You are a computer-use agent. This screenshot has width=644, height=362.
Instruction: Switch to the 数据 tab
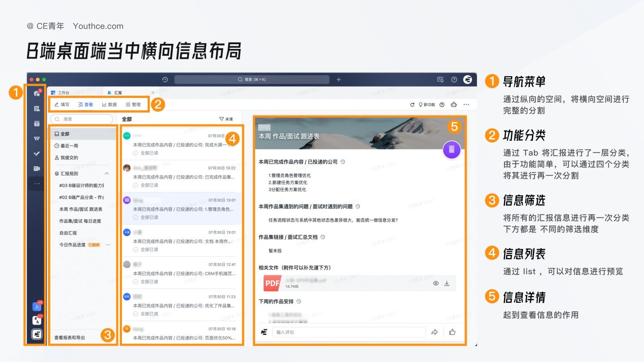[109, 104]
